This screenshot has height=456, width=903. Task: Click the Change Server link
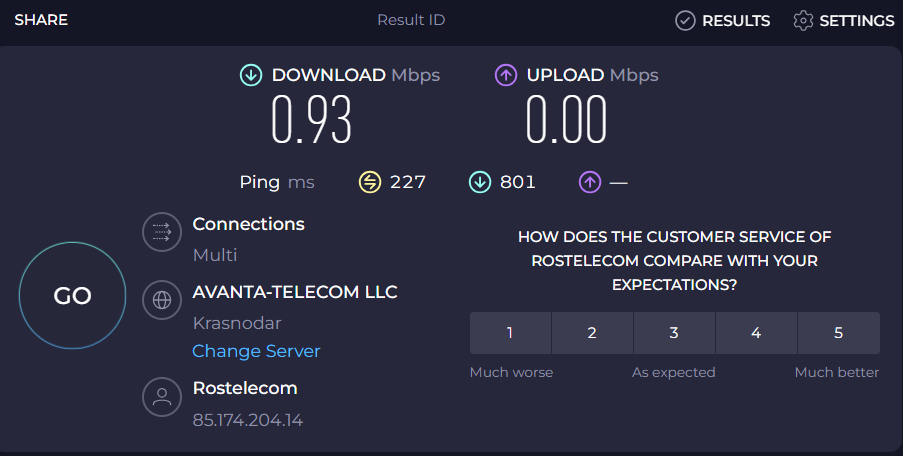256,351
